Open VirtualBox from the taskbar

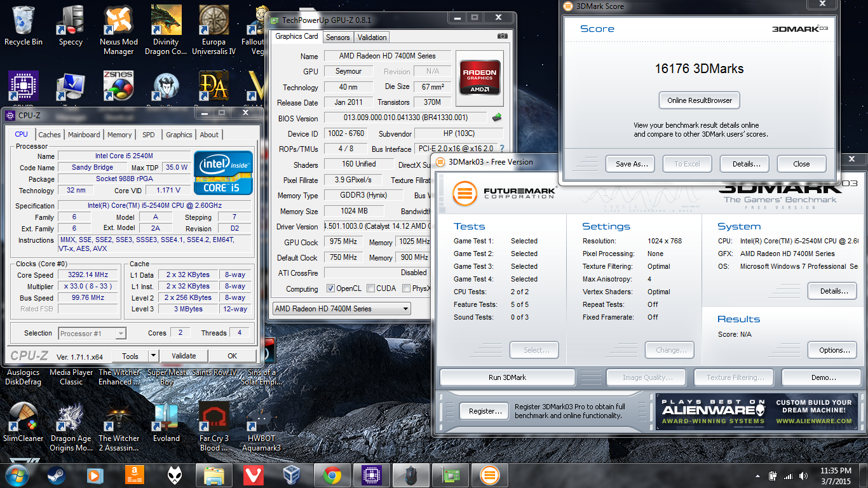293,475
